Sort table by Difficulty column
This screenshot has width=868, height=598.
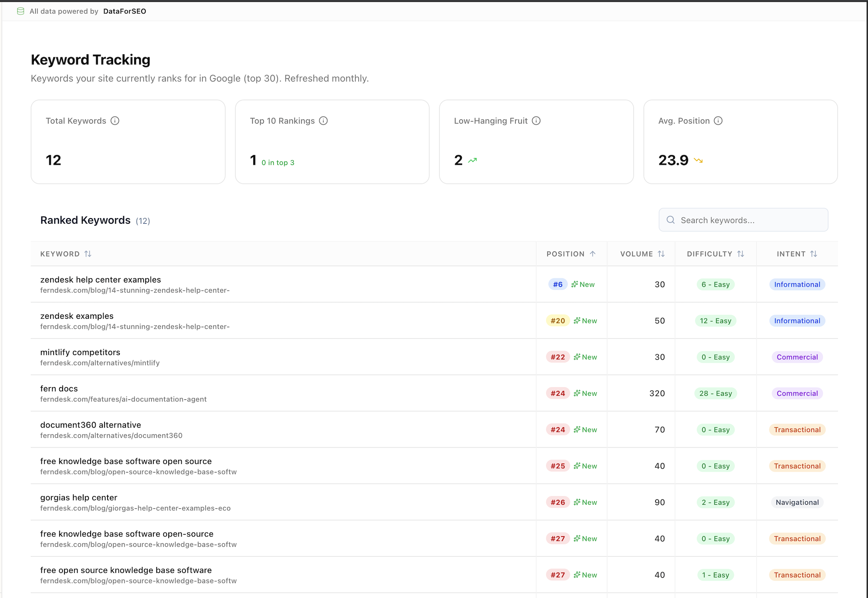pos(741,254)
